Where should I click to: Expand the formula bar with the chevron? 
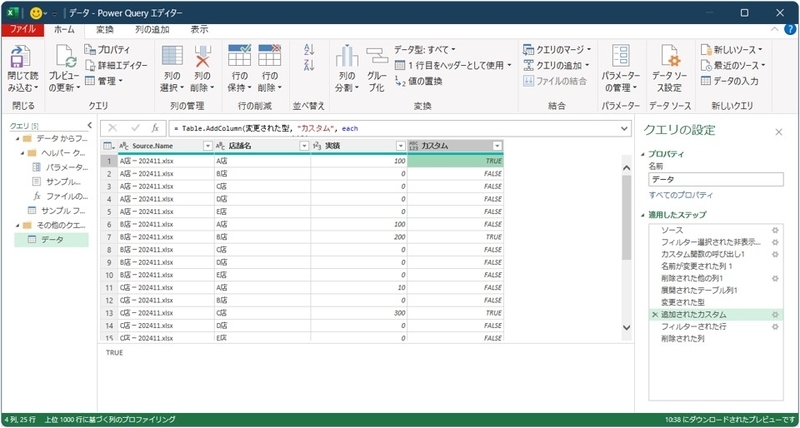click(624, 129)
